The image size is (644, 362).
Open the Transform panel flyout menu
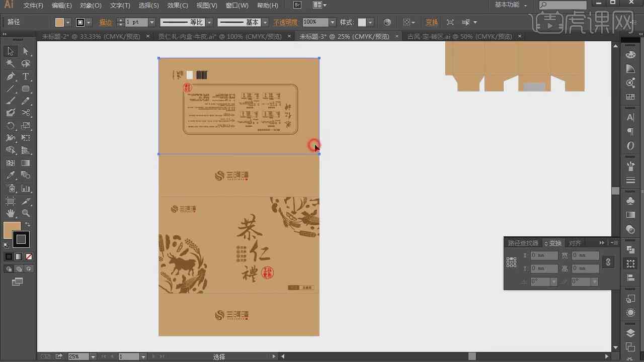614,243
